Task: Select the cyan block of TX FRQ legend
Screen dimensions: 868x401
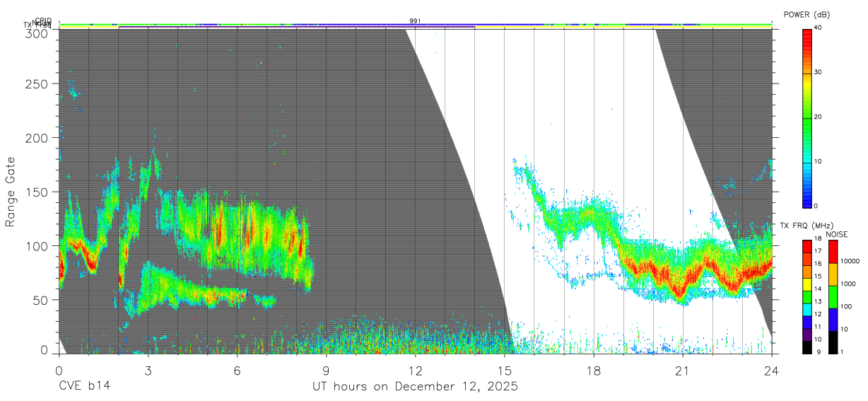Action: (807, 310)
